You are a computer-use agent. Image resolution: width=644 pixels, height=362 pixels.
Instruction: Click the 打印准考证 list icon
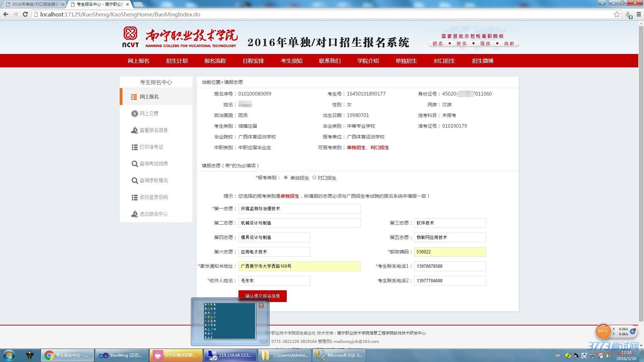(135, 147)
